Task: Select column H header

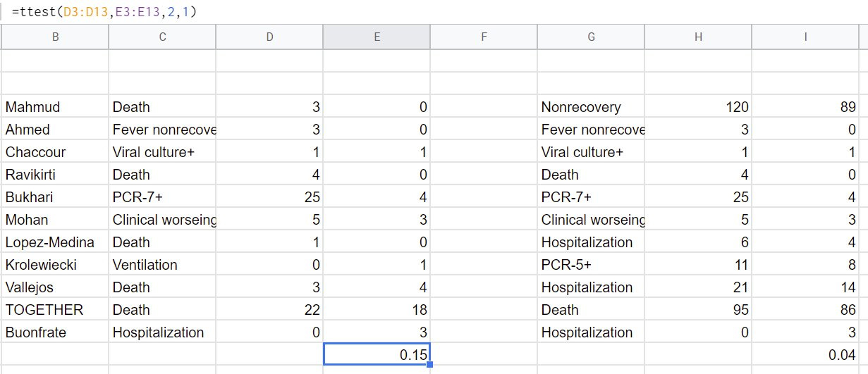Action: click(698, 37)
